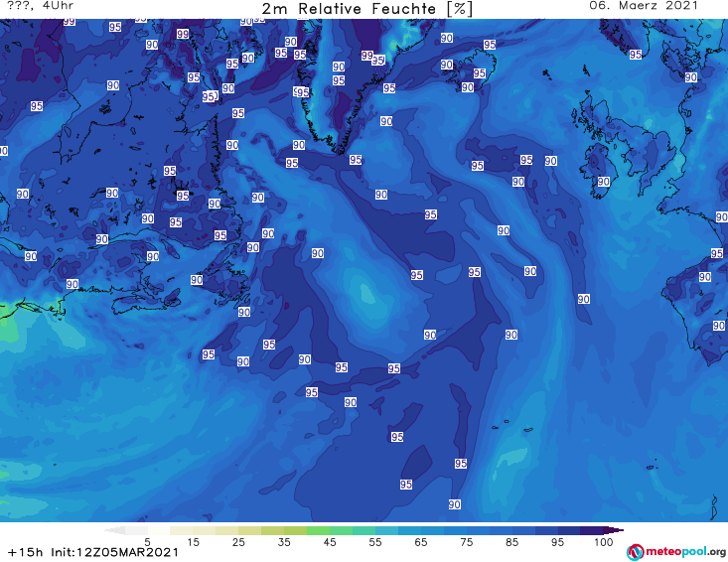Click the color scale legend value 55
Viewport: 728px width, 562px height.
coord(375,542)
